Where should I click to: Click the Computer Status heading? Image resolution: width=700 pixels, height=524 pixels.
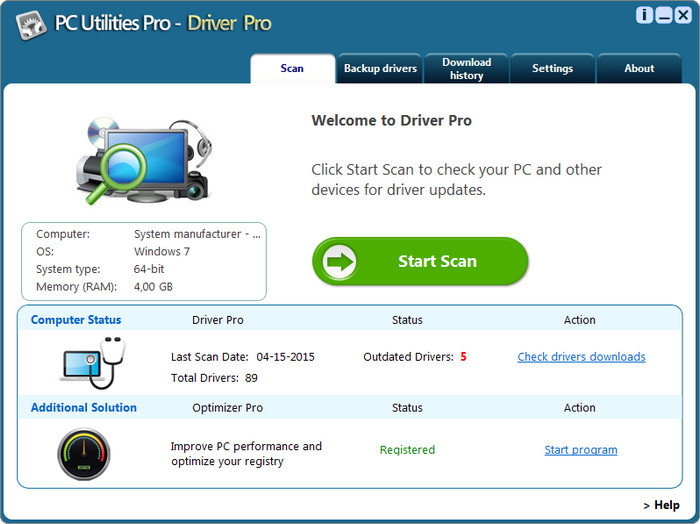pyautogui.click(x=76, y=320)
